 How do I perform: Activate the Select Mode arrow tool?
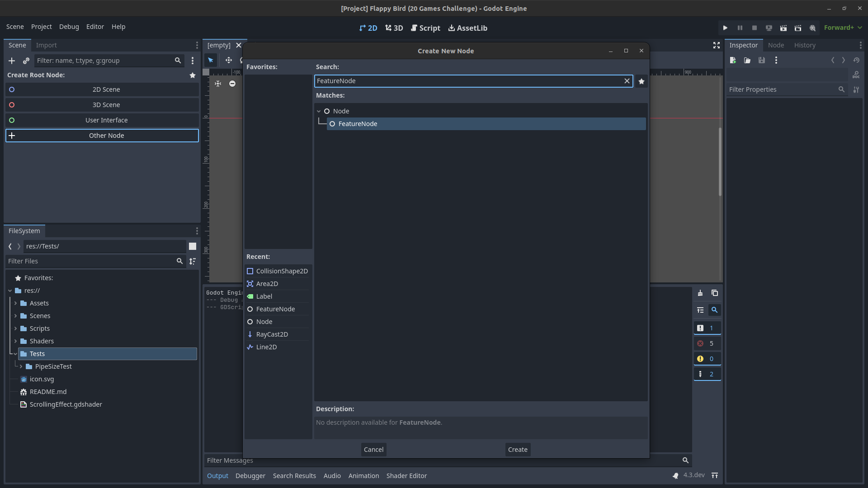point(211,60)
